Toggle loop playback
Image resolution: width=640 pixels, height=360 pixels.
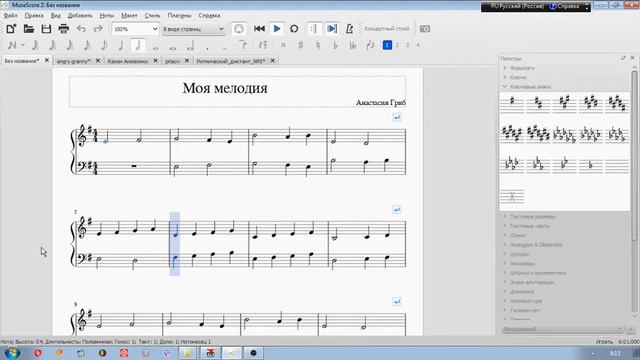(x=294, y=29)
